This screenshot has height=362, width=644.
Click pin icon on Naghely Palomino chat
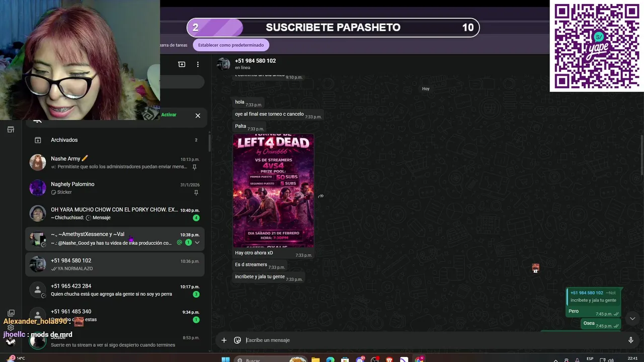(196, 193)
